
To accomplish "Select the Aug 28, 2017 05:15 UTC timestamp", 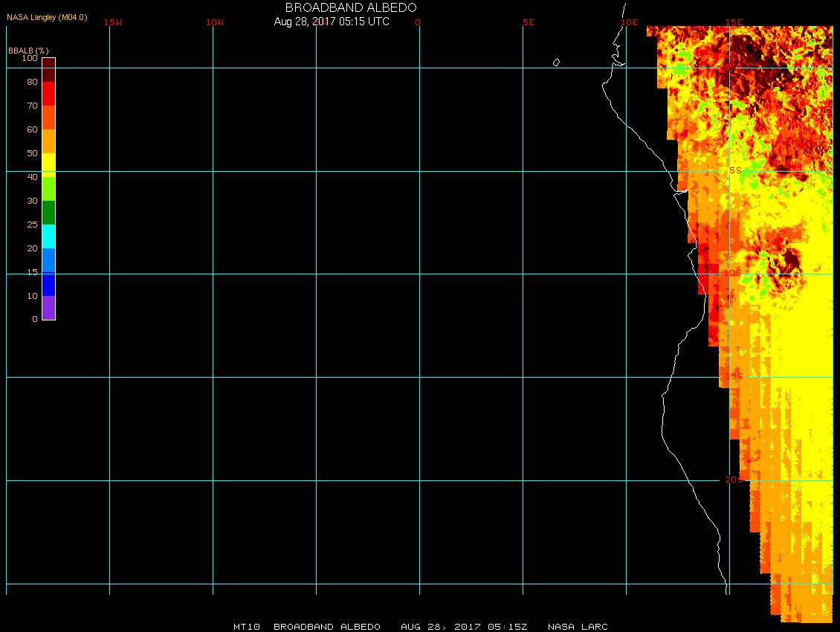I will pyautogui.click(x=332, y=22).
